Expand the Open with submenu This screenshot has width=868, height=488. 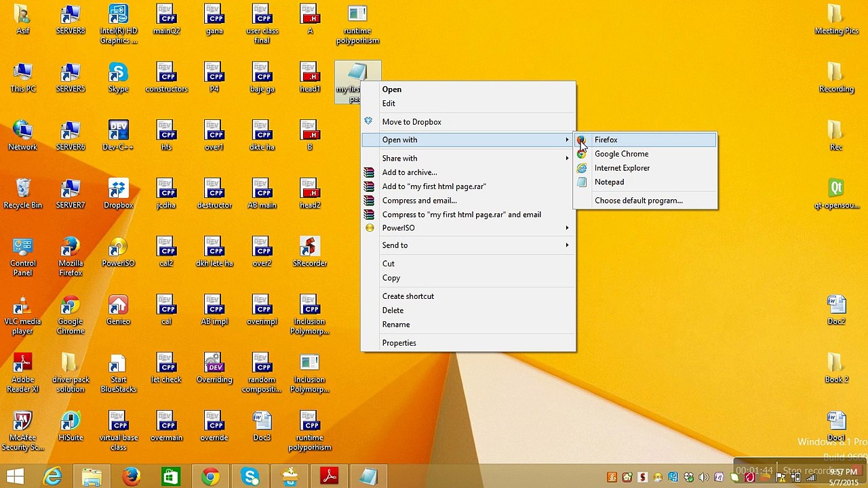468,140
